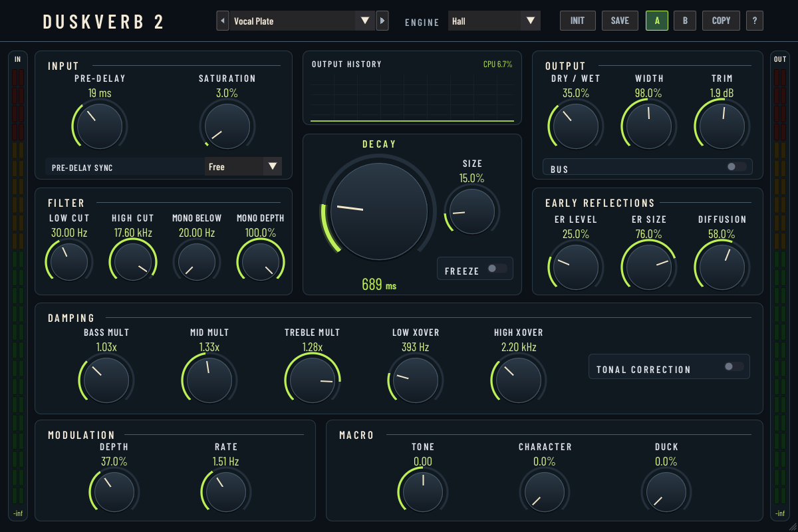Adjust the Modulation Depth knob
The image size is (798, 532).
tap(114, 492)
